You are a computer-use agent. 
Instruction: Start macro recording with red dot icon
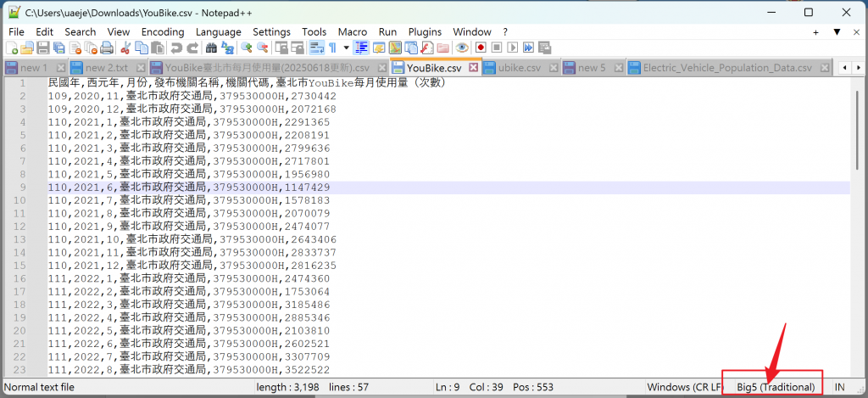(x=481, y=48)
